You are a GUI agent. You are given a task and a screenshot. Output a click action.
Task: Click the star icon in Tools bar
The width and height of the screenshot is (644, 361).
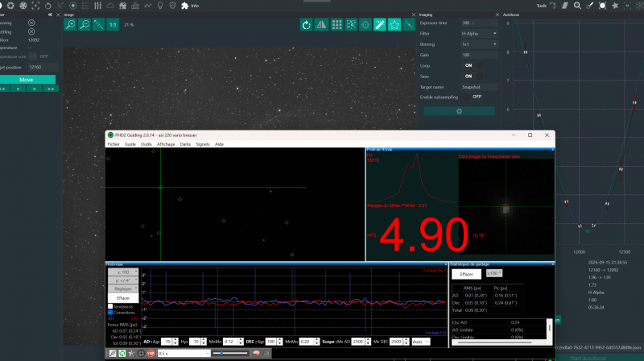(615, 6)
